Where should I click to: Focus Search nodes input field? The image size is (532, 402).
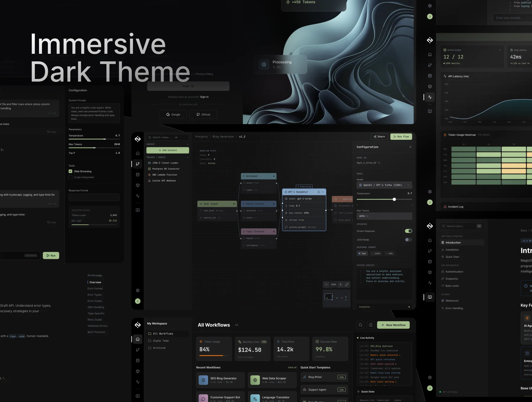(168, 137)
